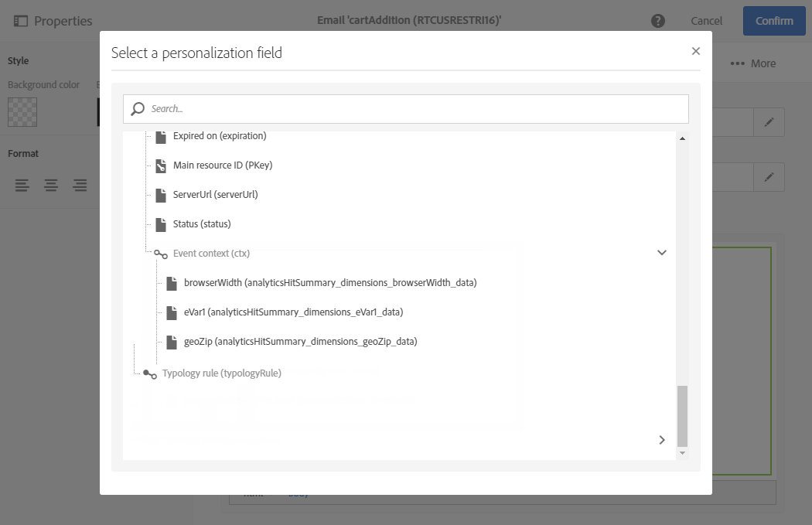Click the Confirm button
Viewport: 812px width, 525px height.
(774, 21)
